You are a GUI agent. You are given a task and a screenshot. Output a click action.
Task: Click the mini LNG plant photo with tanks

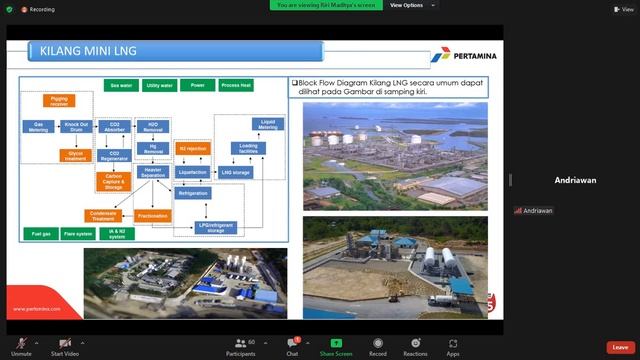[395, 268]
